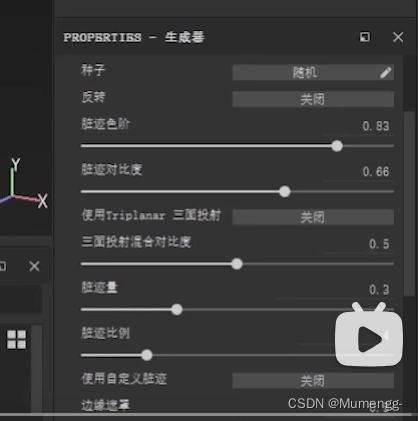Click the 脏迹量 slider handle

[177, 310]
